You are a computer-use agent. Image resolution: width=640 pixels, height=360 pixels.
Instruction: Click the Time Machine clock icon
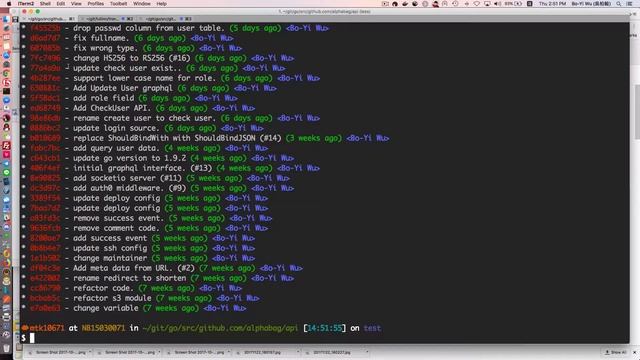[x=455, y=4]
